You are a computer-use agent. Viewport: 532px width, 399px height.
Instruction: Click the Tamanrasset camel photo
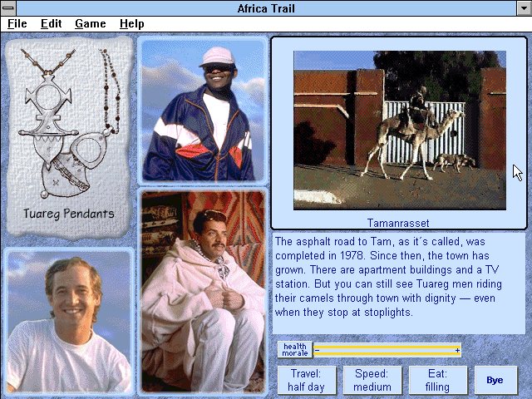[400, 131]
